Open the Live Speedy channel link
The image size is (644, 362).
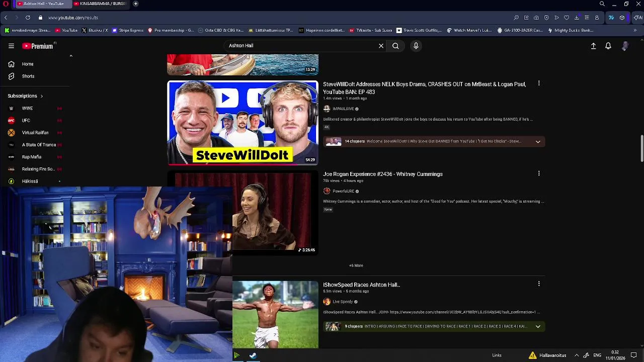point(343,302)
